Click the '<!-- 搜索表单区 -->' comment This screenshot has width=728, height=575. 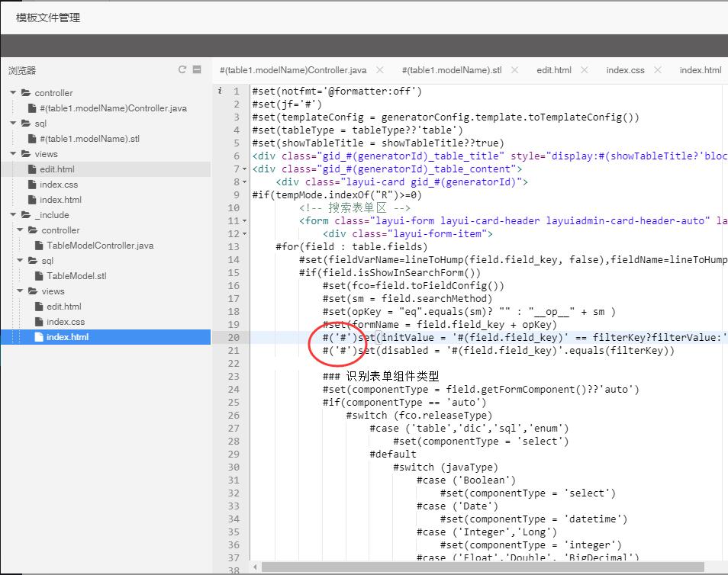(x=355, y=208)
